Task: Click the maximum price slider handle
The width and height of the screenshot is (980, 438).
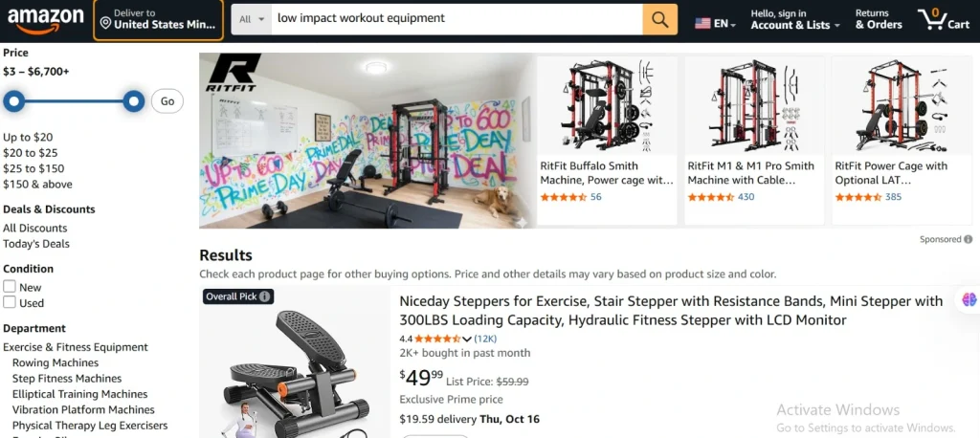Action: pyautogui.click(x=134, y=100)
